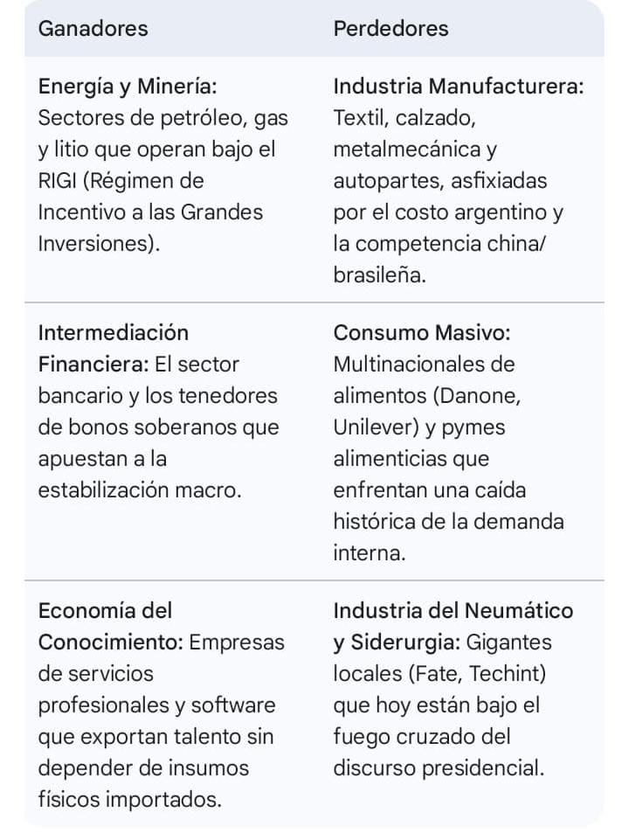Image resolution: width=629 pixels, height=840 pixels.
Task: Click the 'Textil, calzado' text line
Action: pos(404,118)
